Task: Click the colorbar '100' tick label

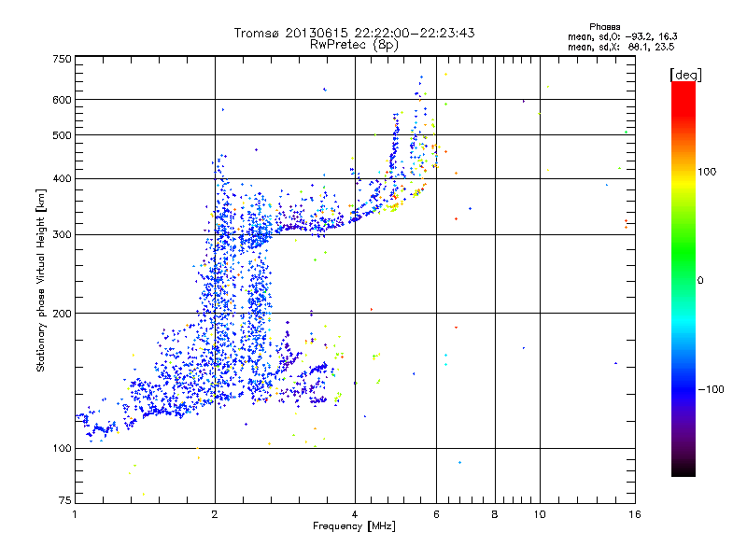Action: click(707, 172)
